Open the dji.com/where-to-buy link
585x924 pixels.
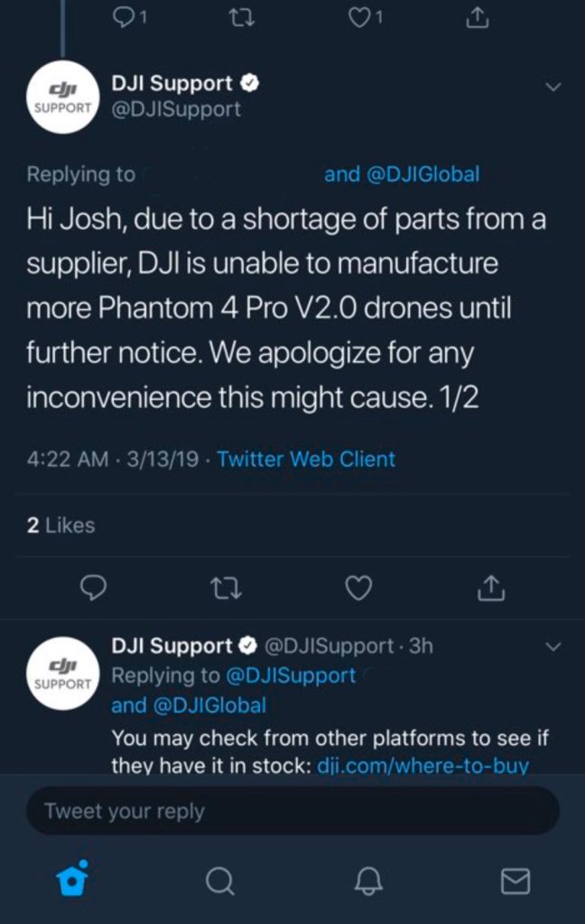point(422,766)
